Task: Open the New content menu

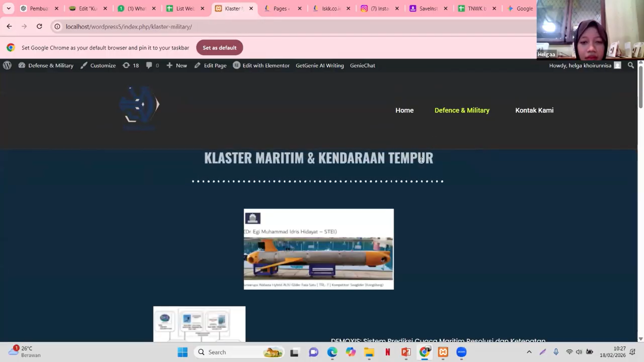Action: coord(177,65)
